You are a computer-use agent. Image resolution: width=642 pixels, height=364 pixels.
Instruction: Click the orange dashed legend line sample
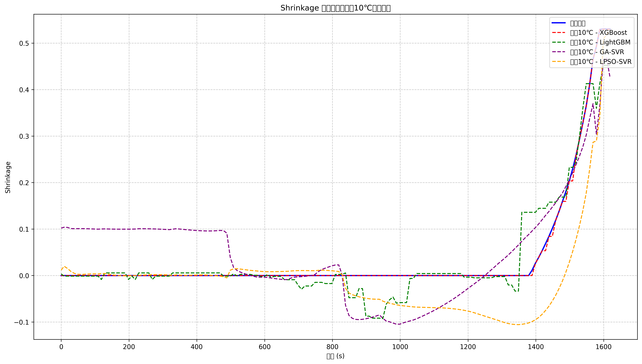(x=559, y=62)
